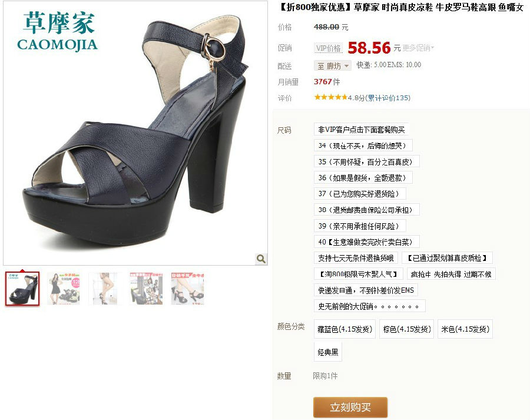Select 非VIP客户点击下面套餐购买 option
530x420 pixels.
point(362,130)
